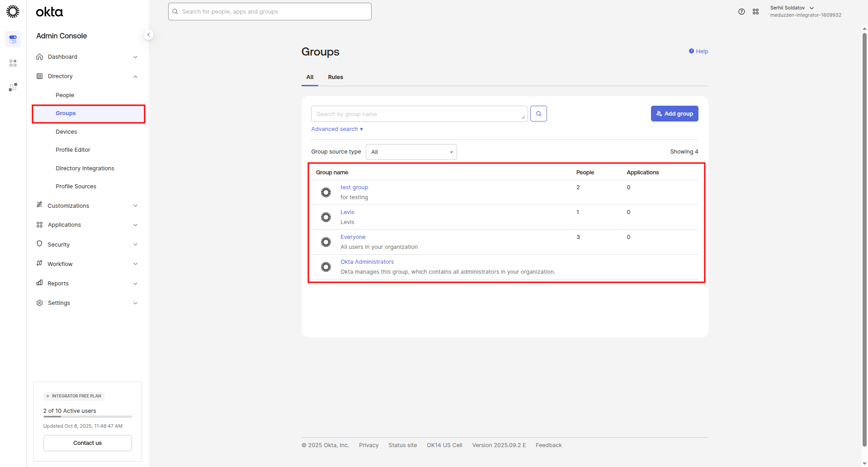Click the Add group button
The image size is (868, 467).
[675, 114]
